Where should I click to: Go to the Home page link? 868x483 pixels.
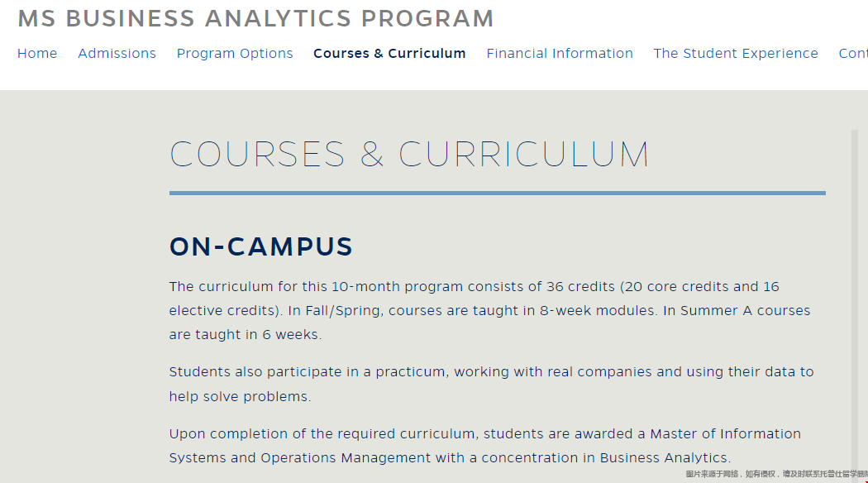(x=37, y=53)
